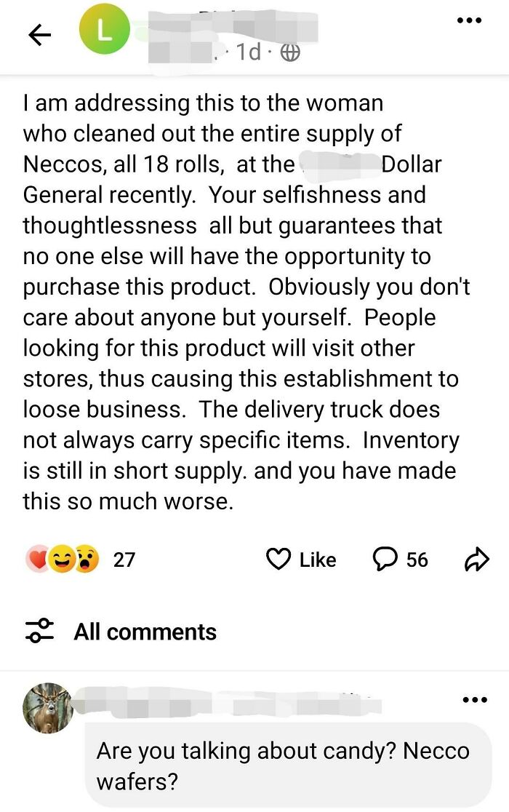Tap the back arrow to leave the post
Screen dimensions: 509x812
click(x=39, y=35)
